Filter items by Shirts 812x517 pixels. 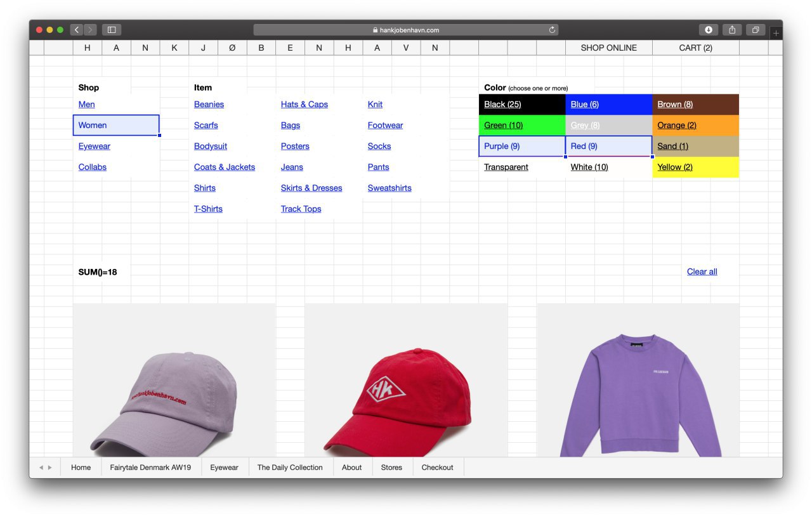tap(204, 188)
